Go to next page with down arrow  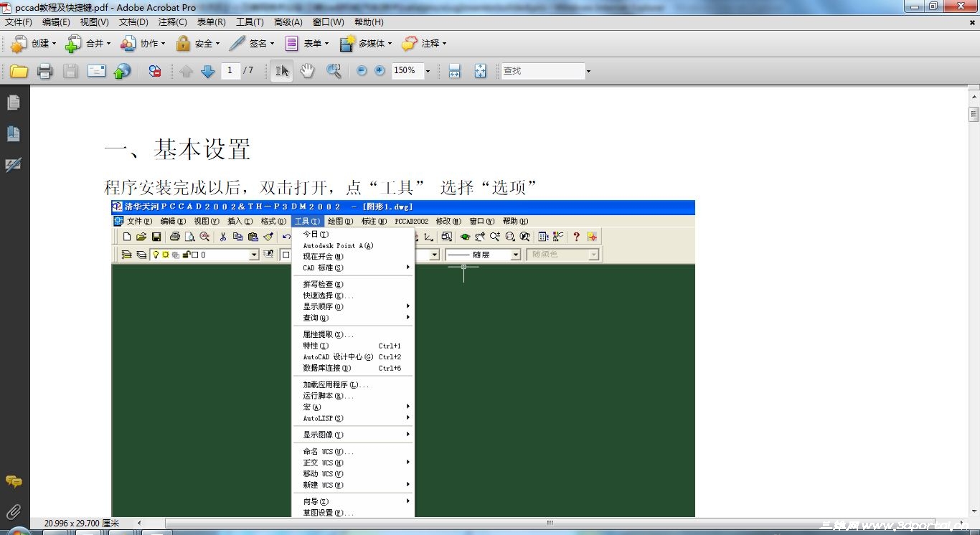[208, 71]
